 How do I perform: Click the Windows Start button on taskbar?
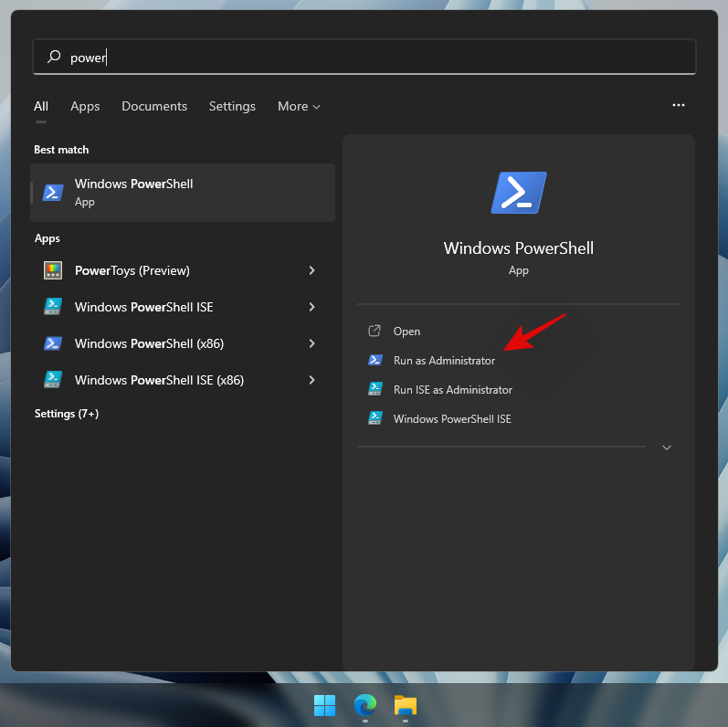324,705
